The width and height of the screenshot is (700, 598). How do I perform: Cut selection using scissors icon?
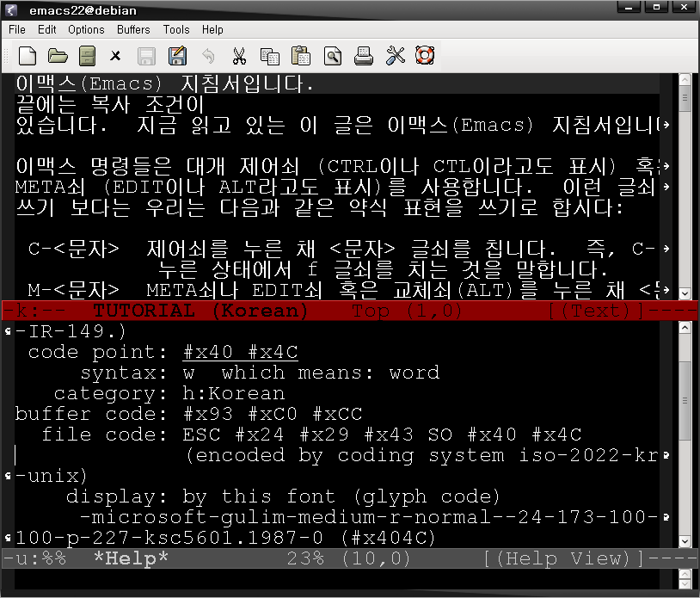[x=239, y=57]
